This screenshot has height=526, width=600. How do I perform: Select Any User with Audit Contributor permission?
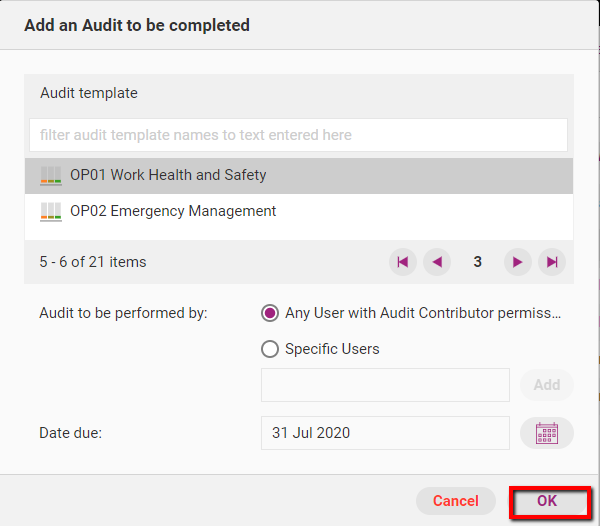(x=269, y=313)
